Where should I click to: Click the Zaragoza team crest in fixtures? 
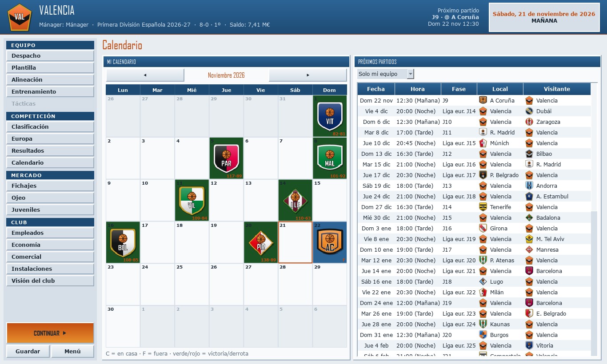pyautogui.click(x=529, y=122)
